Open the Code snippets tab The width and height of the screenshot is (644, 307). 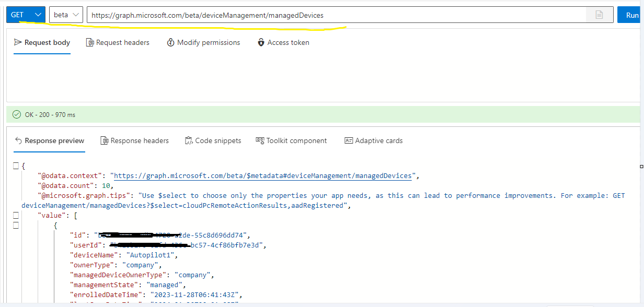213,141
